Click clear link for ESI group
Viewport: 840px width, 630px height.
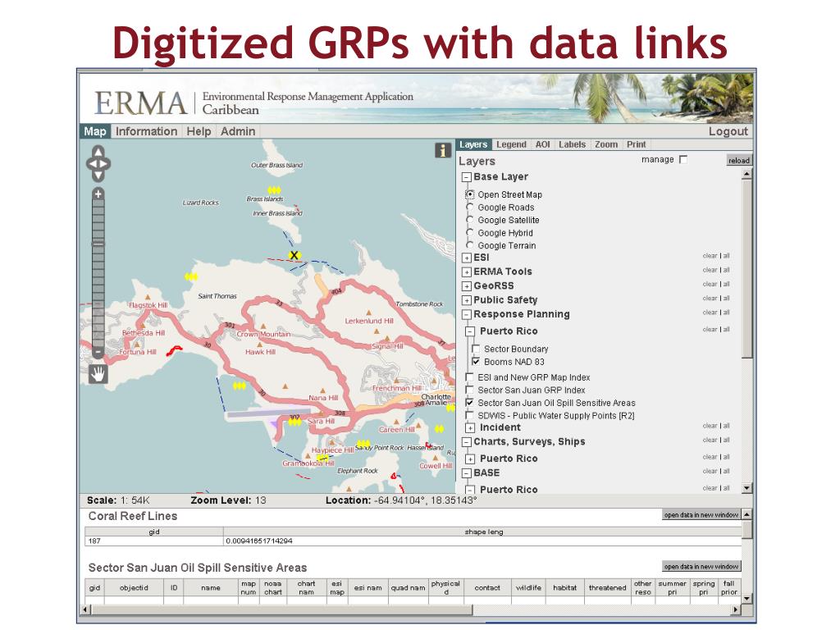(x=710, y=256)
